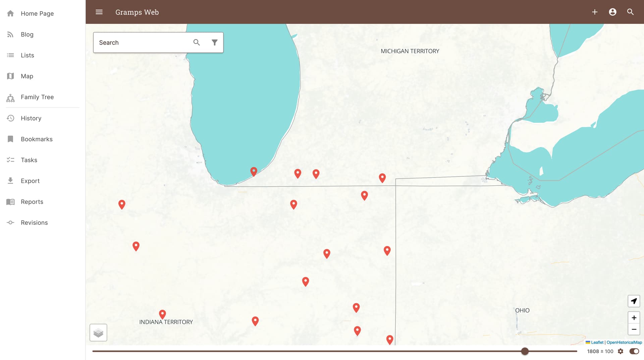
Task: Go to Bookmarks in sidebar
Action: pos(37,139)
